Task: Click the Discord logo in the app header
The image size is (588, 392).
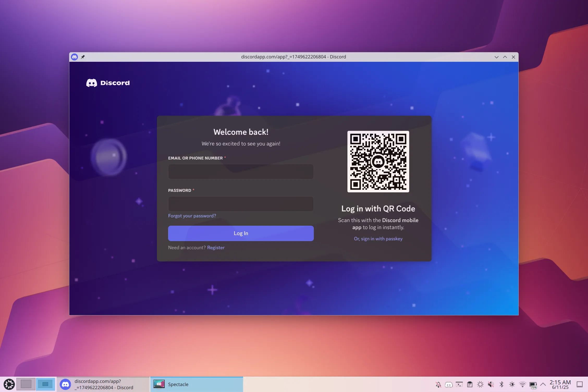Action: (x=108, y=83)
